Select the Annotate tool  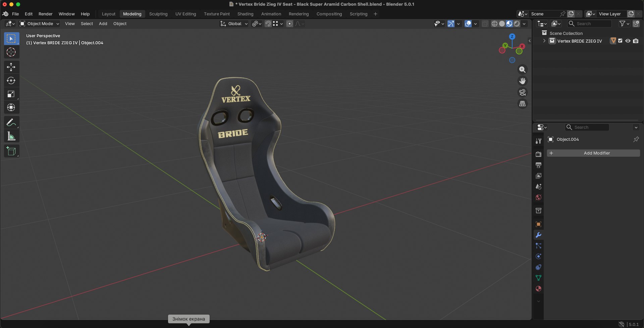11,122
